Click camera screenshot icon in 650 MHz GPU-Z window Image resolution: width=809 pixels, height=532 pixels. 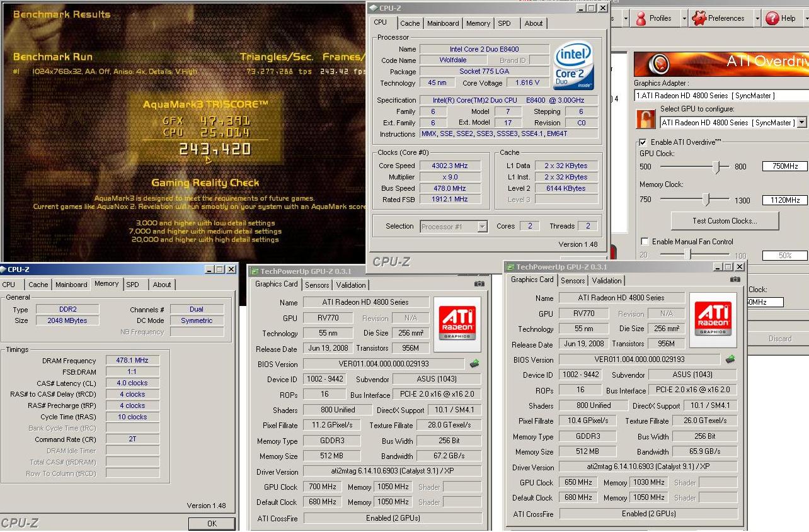click(x=735, y=280)
